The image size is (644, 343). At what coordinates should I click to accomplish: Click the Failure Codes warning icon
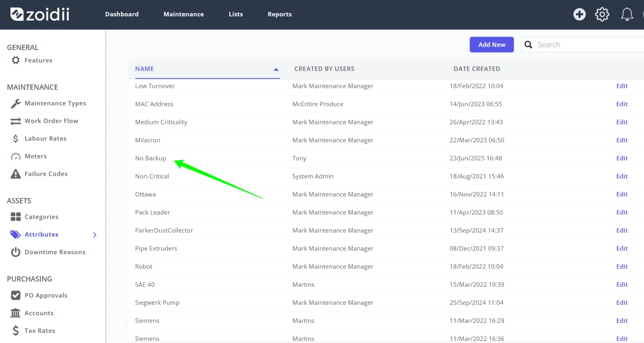[16, 174]
